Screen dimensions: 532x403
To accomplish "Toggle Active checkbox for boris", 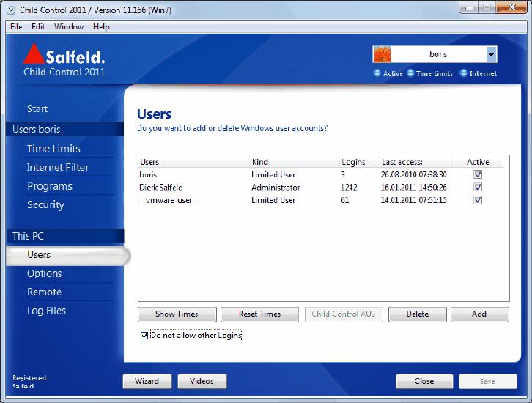I will click(x=478, y=174).
